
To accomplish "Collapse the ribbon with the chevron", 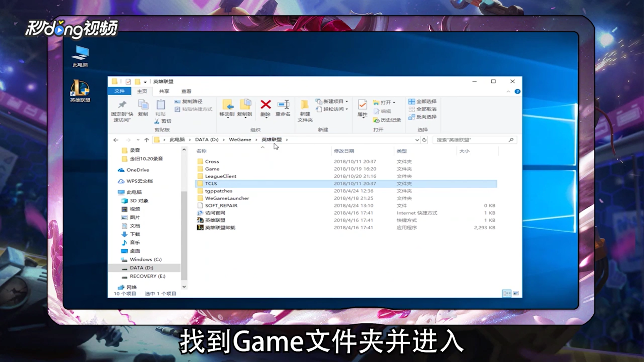I will 508,92.
